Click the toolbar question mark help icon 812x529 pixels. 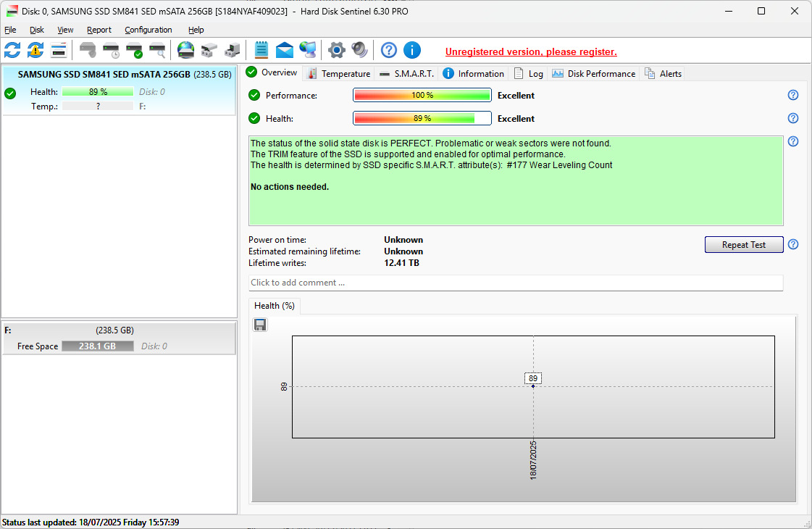(x=389, y=50)
